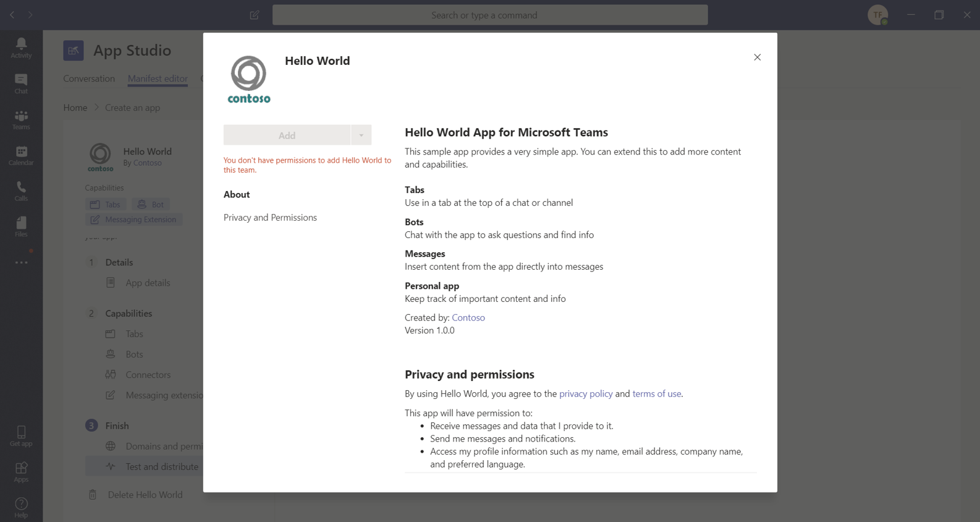Click the Bots icon under Capabilities
Screen dimensions: 980x522
tap(111, 354)
